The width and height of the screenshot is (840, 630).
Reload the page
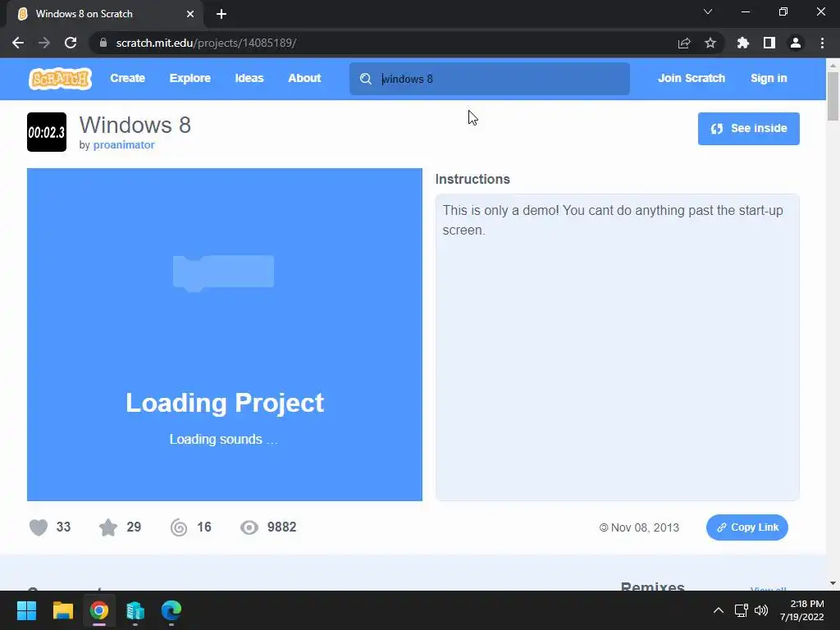point(71,43)
